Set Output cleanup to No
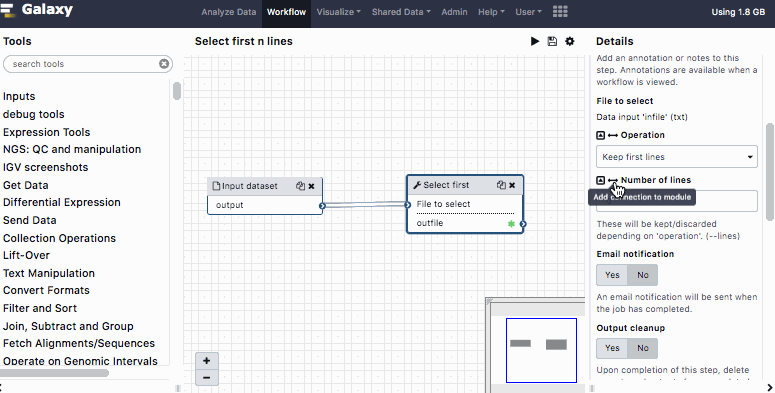The image size is (775, 393). 643,348
